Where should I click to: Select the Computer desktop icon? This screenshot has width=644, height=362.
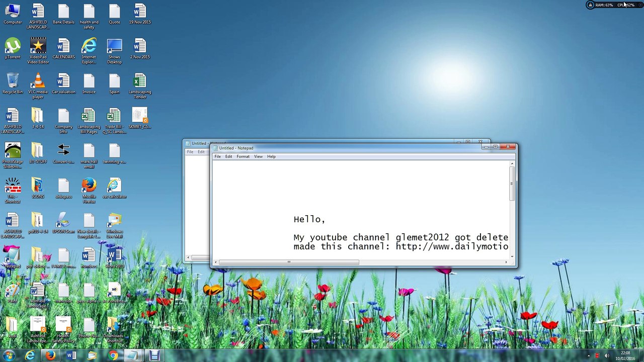13,14
